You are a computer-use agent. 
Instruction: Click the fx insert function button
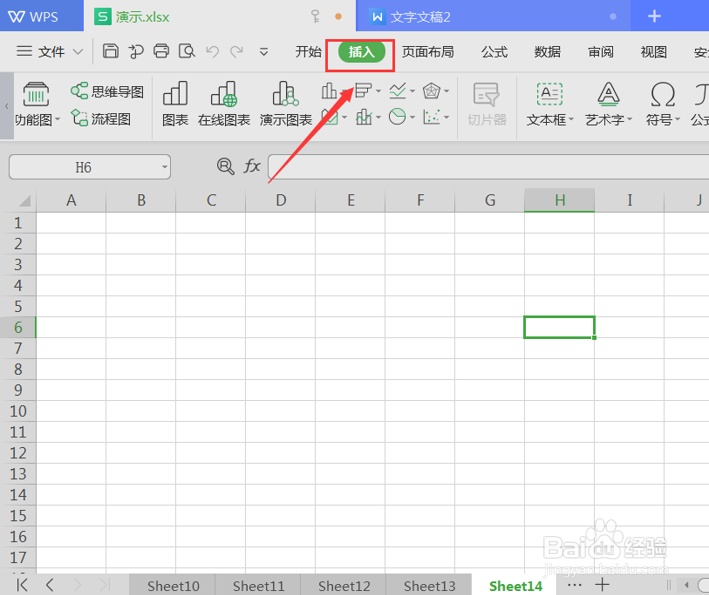252,166
